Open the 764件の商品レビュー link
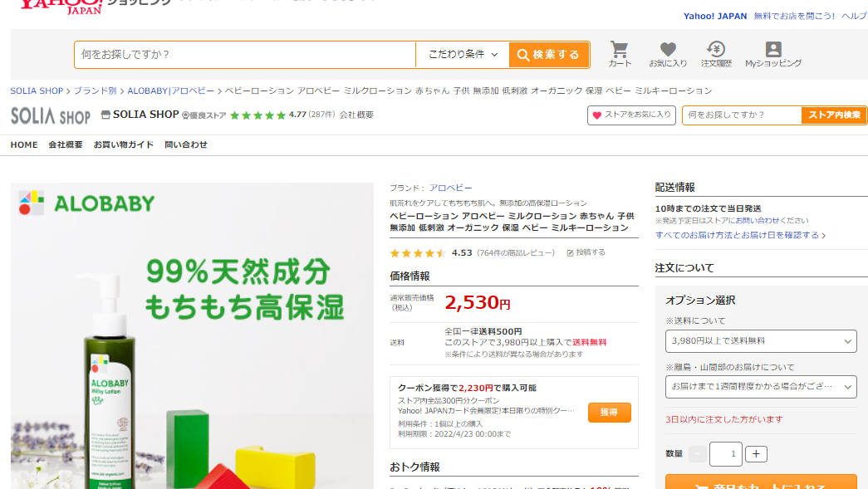The image size is (868, 489). coord(515,252)
